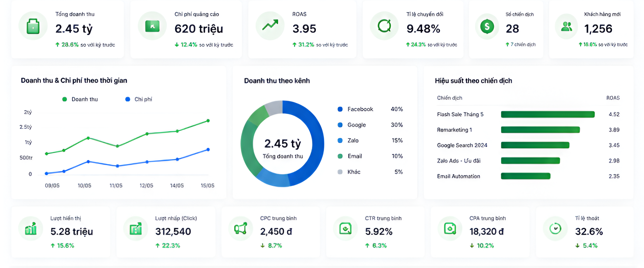Click the Flash Sale Tháng 5 ROAS bar
Screen dimensions: 644x268
[548, 114]
